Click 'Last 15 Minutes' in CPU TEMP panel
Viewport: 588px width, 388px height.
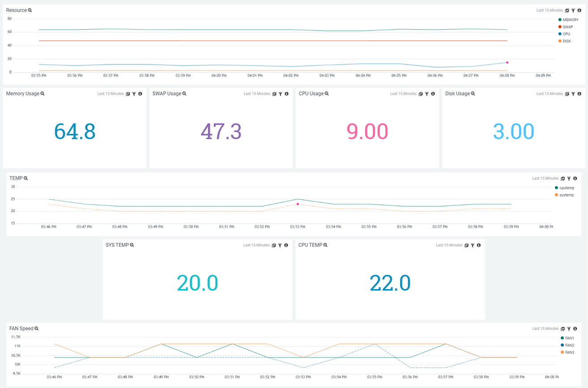pyautogui.click(x=449, y=245)
